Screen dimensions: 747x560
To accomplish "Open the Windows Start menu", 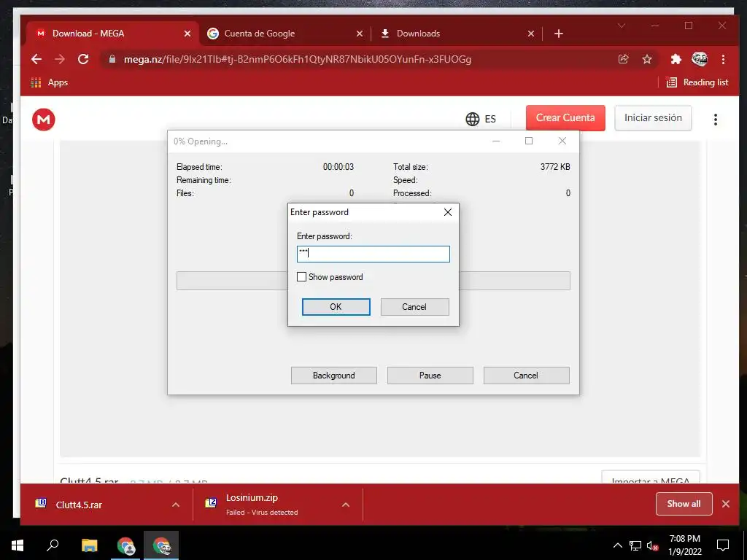I will pyautogui.click(x=18, y=545).
